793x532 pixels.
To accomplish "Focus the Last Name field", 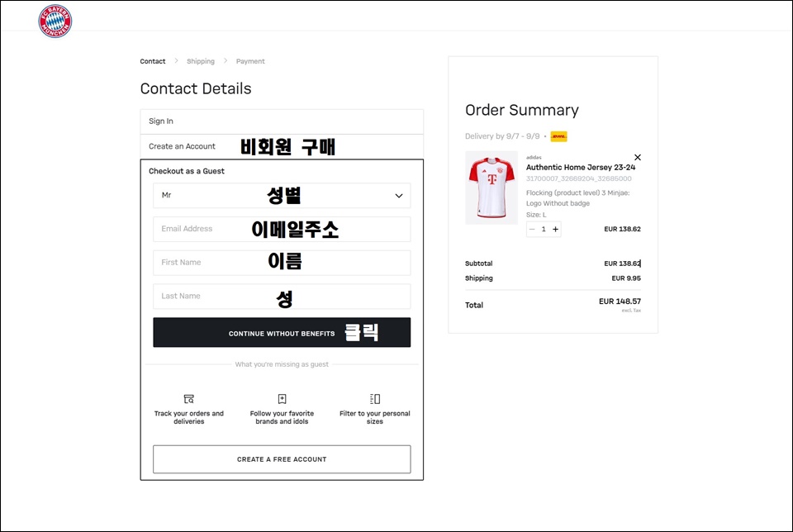I will point(282,297).
